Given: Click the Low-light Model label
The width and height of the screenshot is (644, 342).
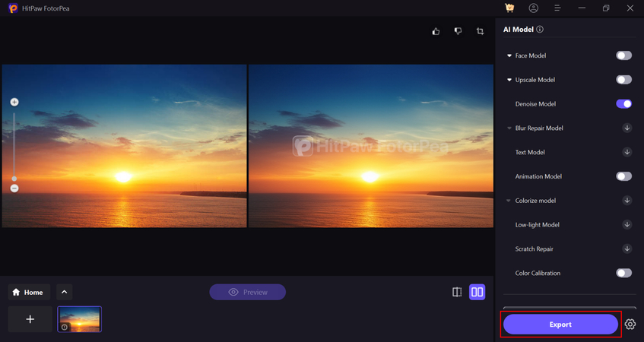Looking at the screenshot, I should click(538, 225).
